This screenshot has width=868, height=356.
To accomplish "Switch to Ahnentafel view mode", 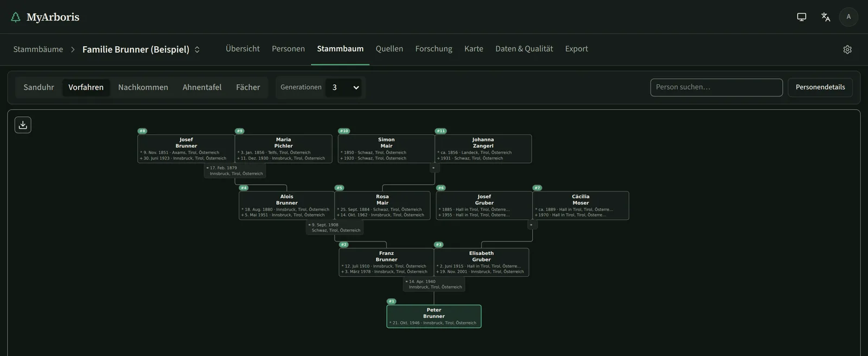I will (x=202, y=87).
